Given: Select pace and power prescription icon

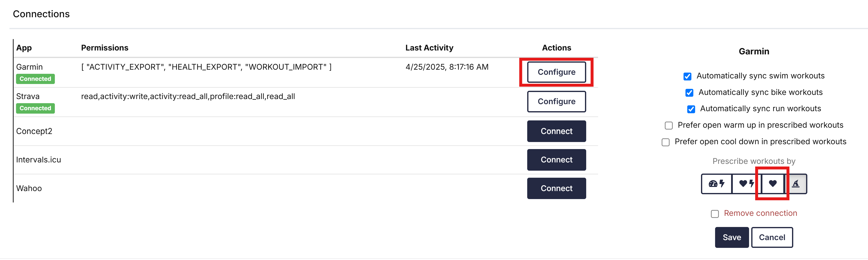Looking at the screenshot, I should pos(716,184).
